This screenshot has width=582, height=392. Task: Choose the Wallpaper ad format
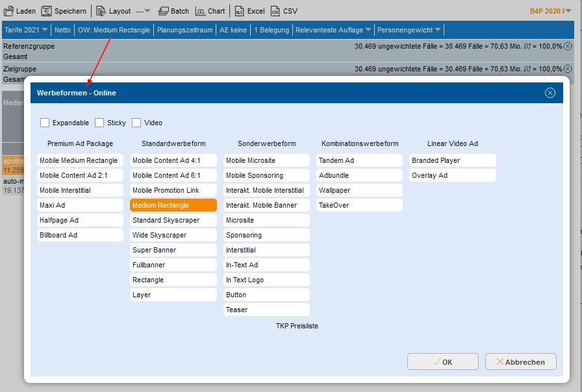coord(359,190)
